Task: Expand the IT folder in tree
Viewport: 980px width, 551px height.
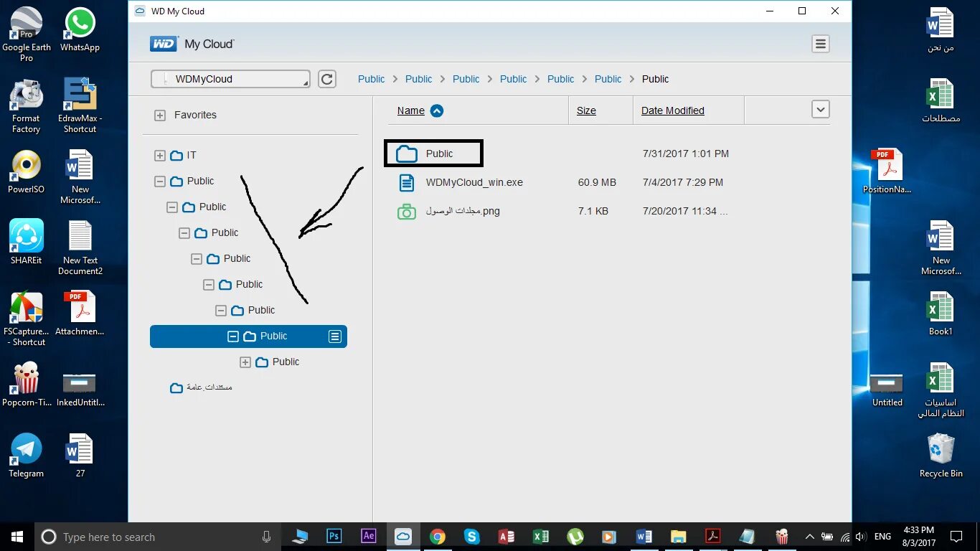Action: click(x=160, y=155)
